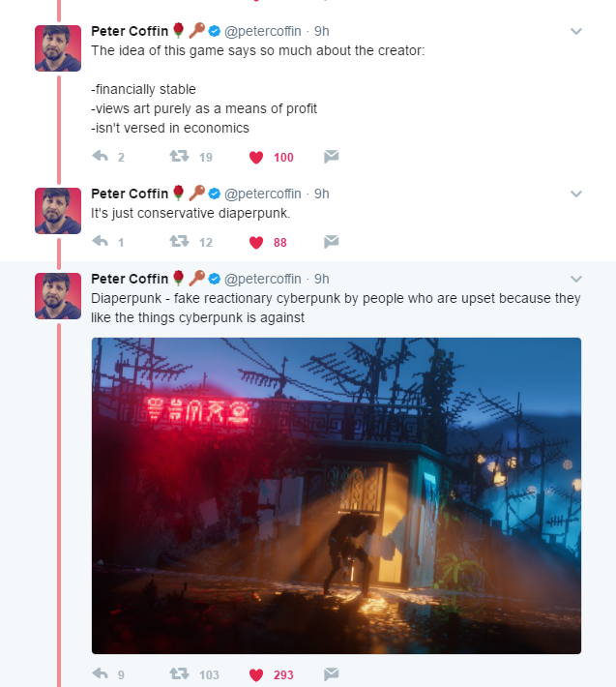Reply to the Diaperpunk definition tweet
Viewport: 616px width, 687px height.
[x=101, y=673]
